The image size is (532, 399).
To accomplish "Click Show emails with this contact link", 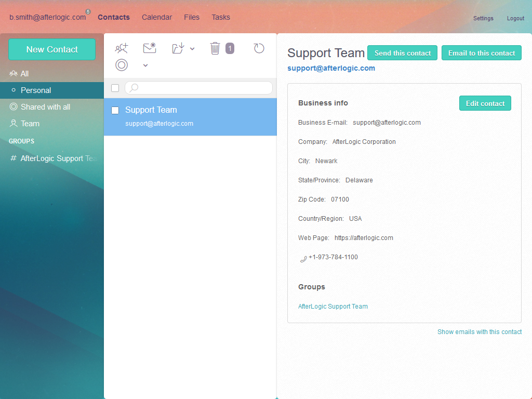I will (480, 331).
